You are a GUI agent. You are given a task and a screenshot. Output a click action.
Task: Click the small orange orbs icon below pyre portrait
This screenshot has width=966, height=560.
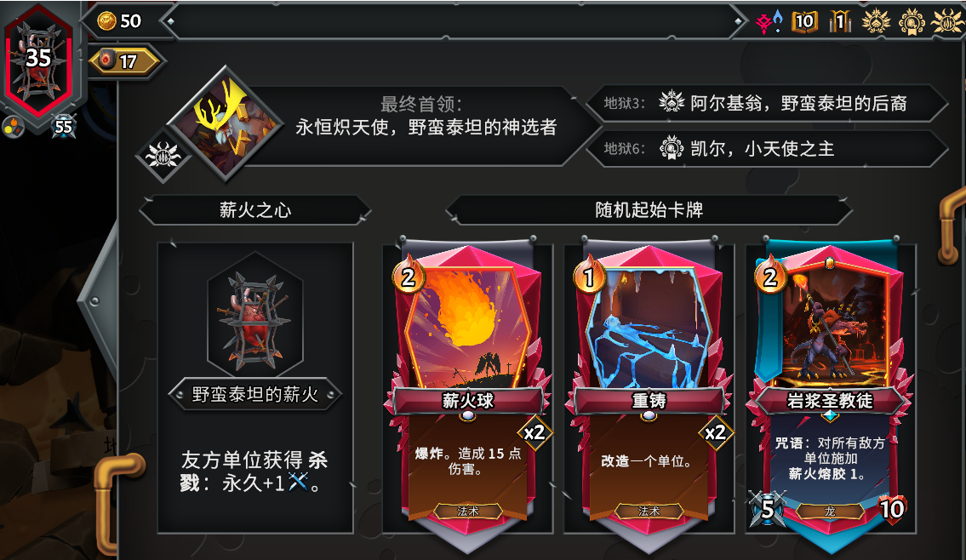click(13, 127)
